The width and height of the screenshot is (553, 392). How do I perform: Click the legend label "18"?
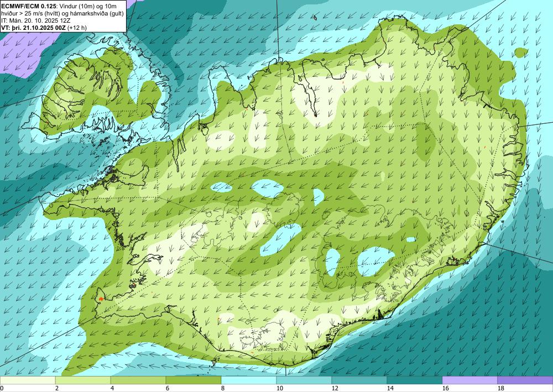coord(501,388)
